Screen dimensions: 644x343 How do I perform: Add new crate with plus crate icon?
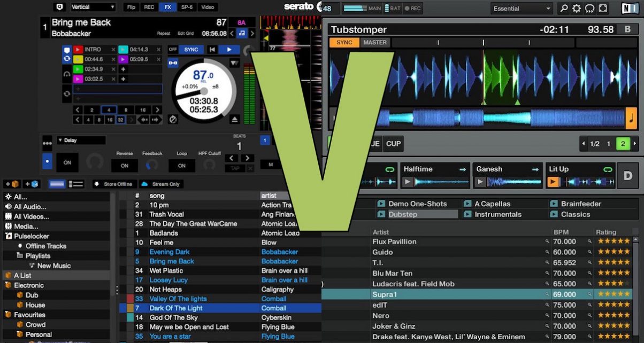click(11, 184)
